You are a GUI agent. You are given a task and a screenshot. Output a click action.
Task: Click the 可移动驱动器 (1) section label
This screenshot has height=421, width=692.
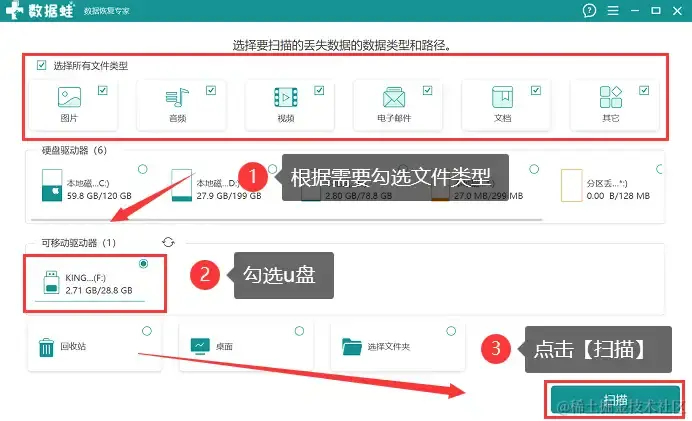(x=79, y=243)
